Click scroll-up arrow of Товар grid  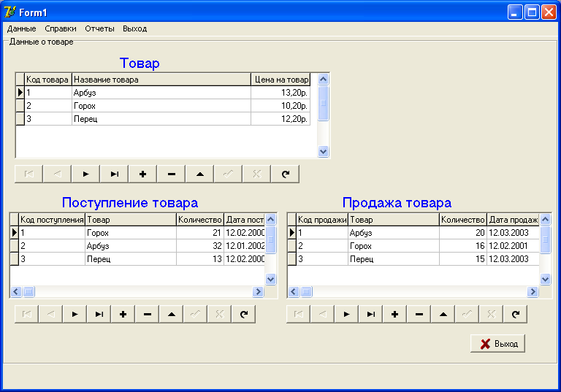coord(324,79)
